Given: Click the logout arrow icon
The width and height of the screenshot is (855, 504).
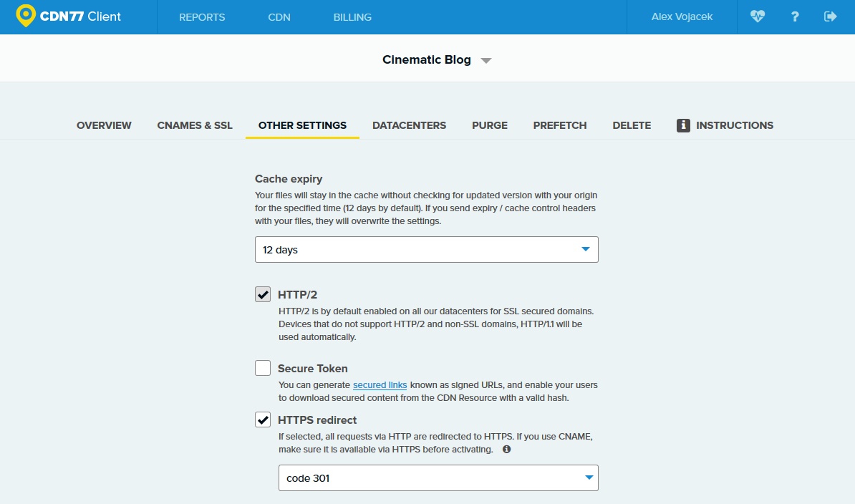Looking at the screenshot, I should 830,16.
